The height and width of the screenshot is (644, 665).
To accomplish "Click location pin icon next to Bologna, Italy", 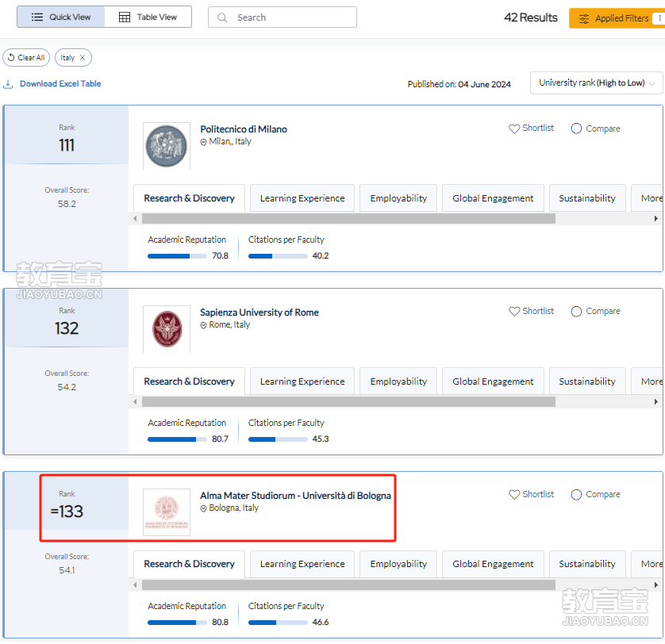I will coord(204,508).
